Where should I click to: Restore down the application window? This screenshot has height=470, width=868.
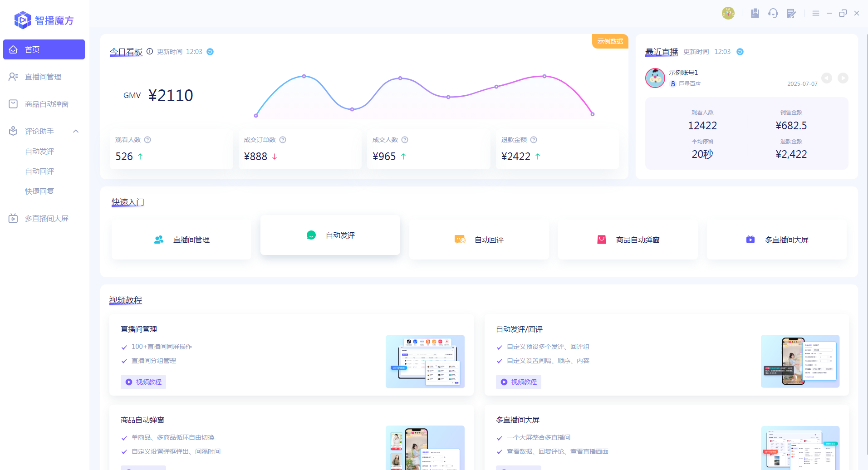(843, 13)
